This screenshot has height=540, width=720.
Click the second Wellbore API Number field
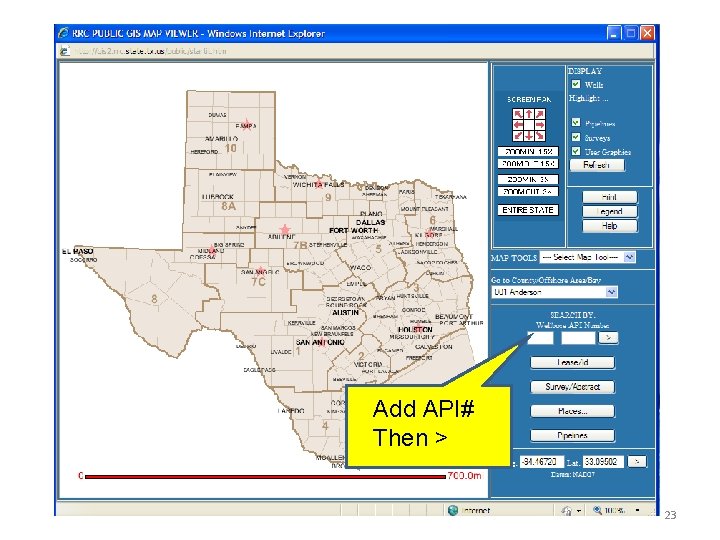point(578,338)
